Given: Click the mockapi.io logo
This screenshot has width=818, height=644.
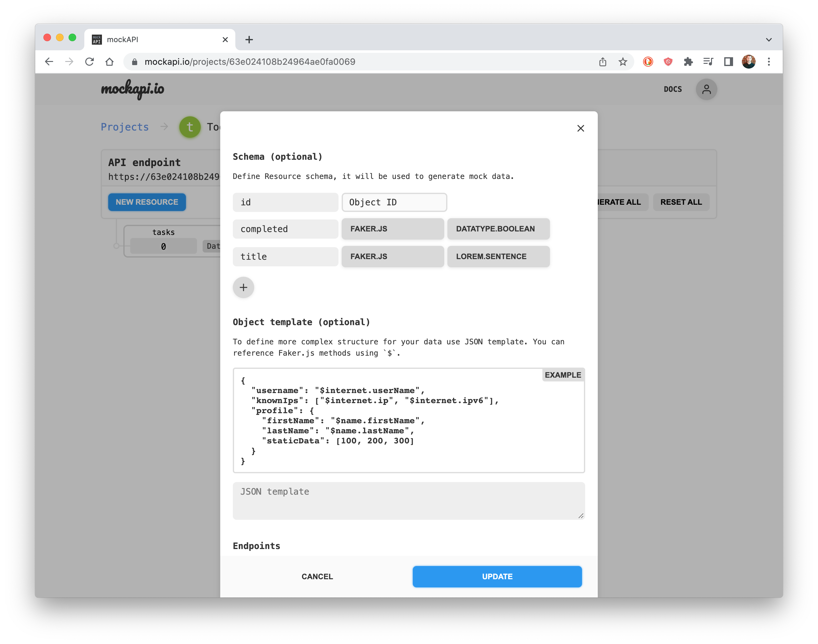Looking at the screenshot, I should [x=132, y=89].
